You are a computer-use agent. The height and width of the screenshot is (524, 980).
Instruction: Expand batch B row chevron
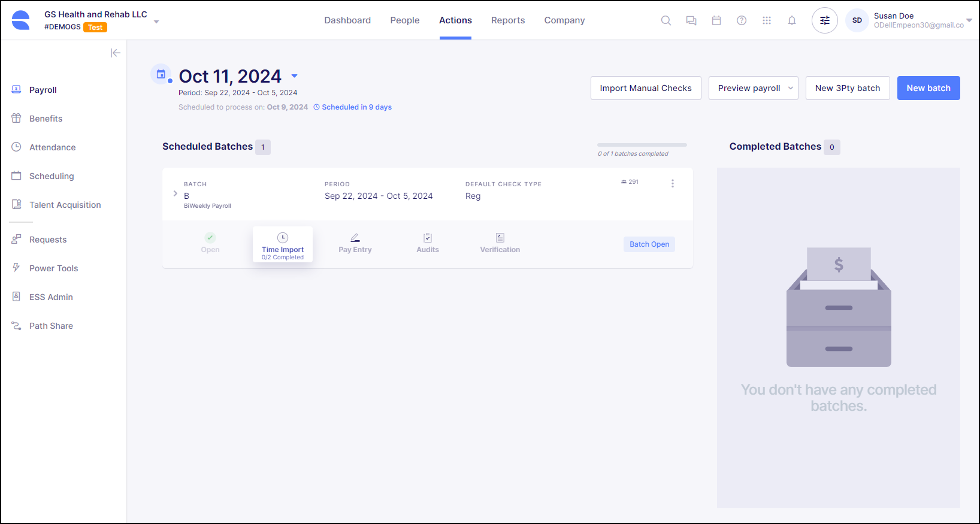[175, 193]
